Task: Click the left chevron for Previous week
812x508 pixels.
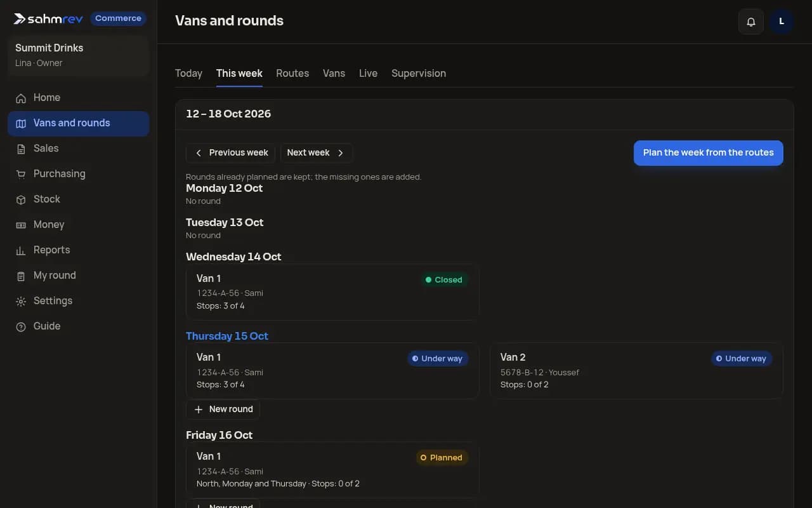Action: pos(199,153)
